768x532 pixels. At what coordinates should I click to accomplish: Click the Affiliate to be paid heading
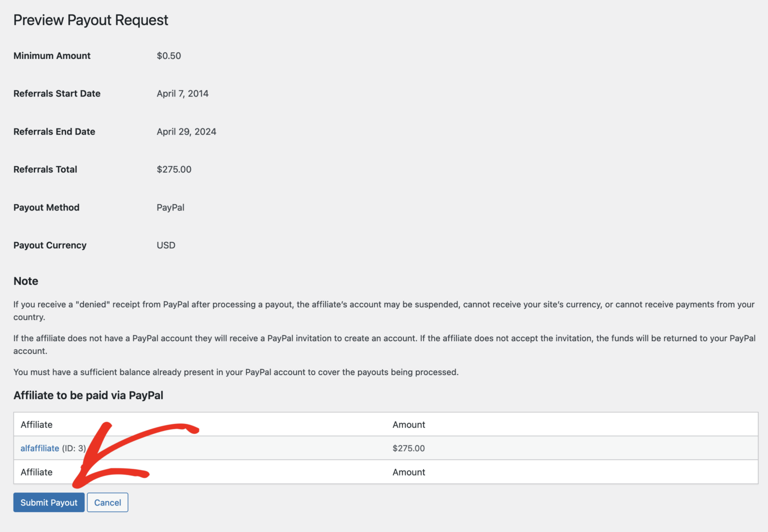tap(88, 395)
